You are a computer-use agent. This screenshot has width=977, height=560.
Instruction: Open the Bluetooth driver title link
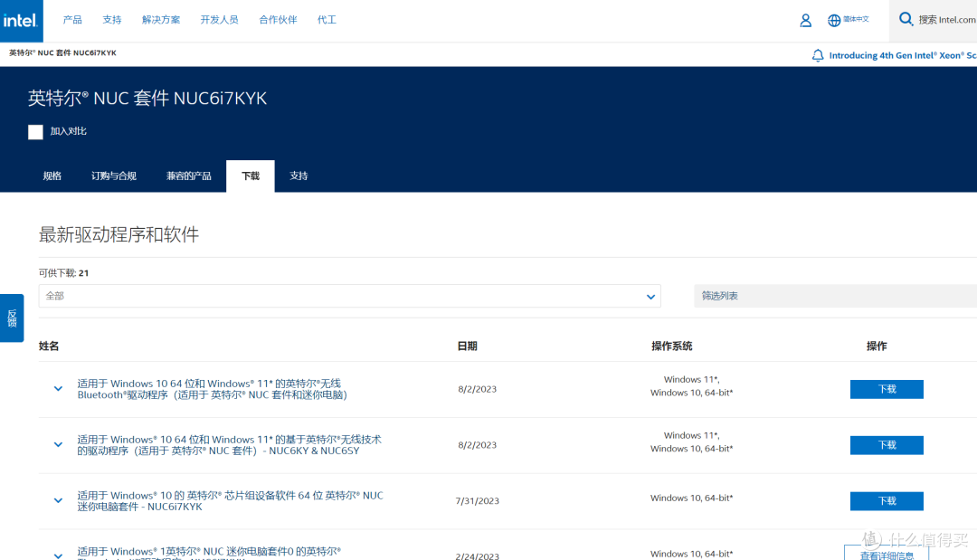point(213,389)
